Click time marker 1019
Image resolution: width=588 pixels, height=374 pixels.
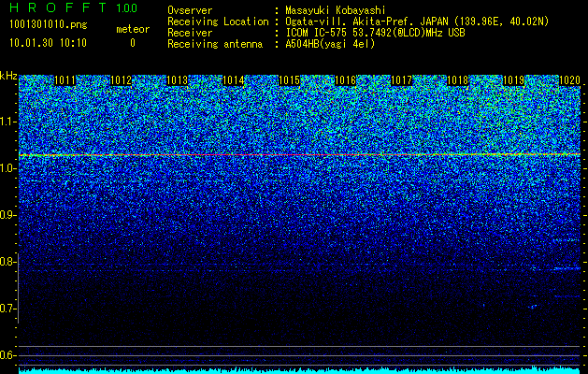[x=514, y=80]
